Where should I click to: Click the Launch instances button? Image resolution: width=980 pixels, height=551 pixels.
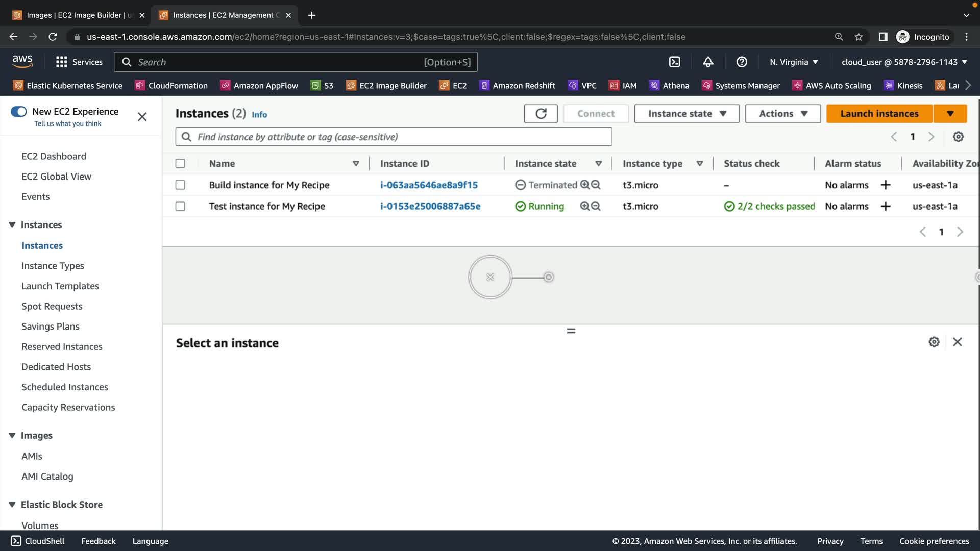pos(879,114)
